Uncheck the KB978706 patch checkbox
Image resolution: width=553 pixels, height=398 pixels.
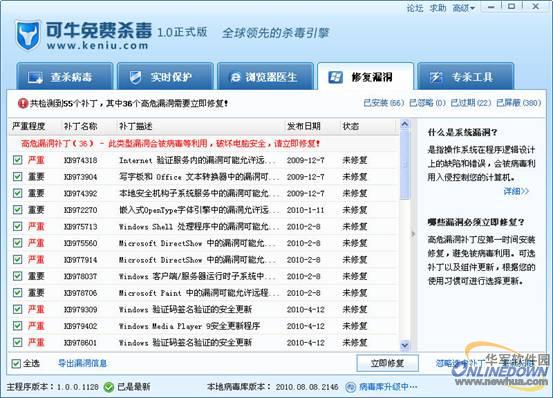(x=17, y=293)
